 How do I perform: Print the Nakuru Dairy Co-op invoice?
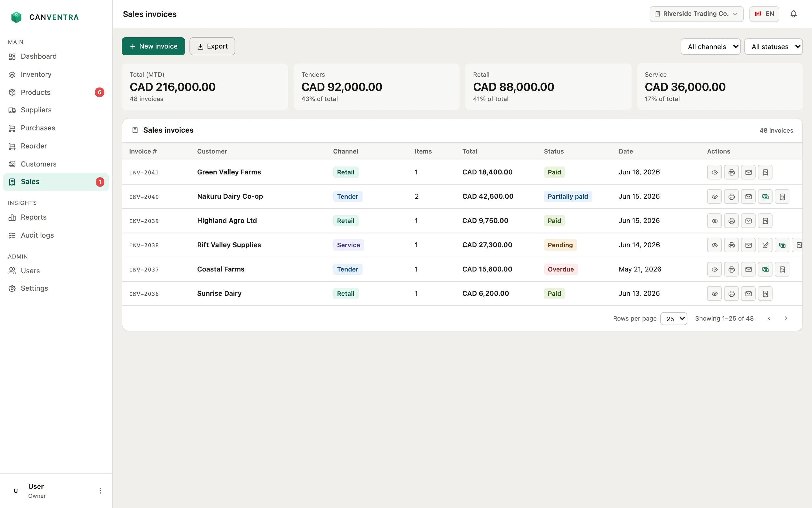(731, 196)
